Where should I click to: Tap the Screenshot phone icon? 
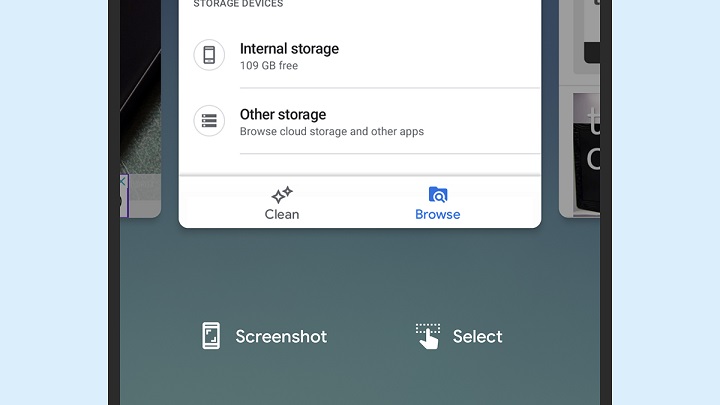click(211, 336)
